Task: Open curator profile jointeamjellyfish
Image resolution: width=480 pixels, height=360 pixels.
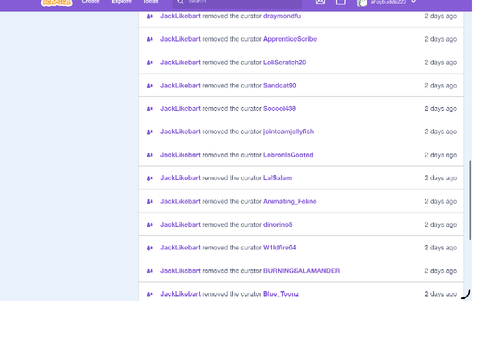Action: click(x=288, y=132)
